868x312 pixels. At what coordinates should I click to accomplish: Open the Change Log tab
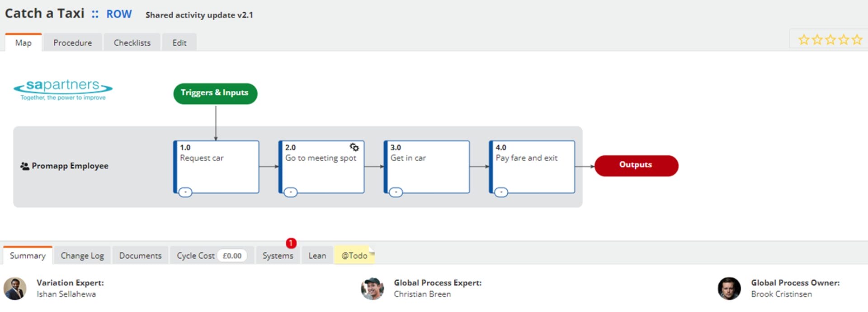82,256
